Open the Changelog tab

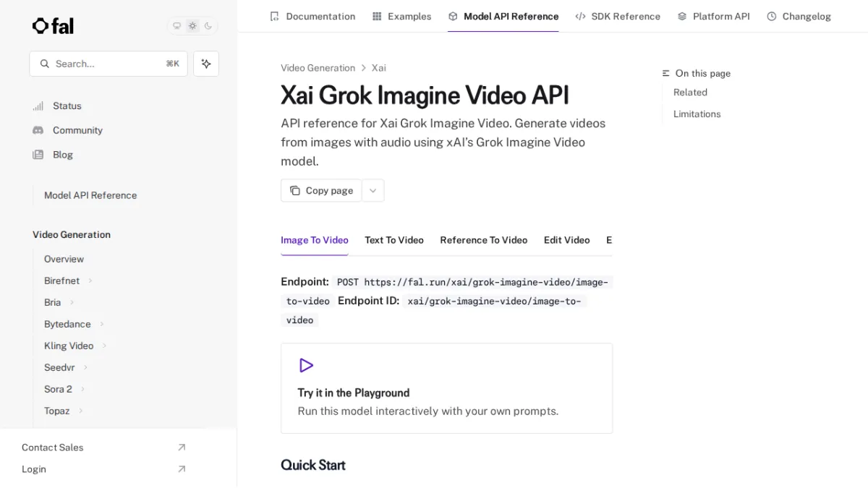[799, 16]
